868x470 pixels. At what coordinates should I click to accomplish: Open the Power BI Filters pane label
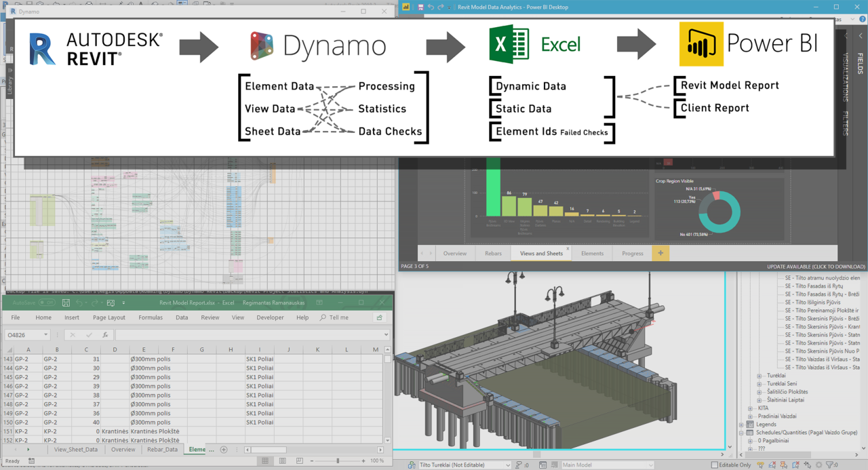point(846,123)
